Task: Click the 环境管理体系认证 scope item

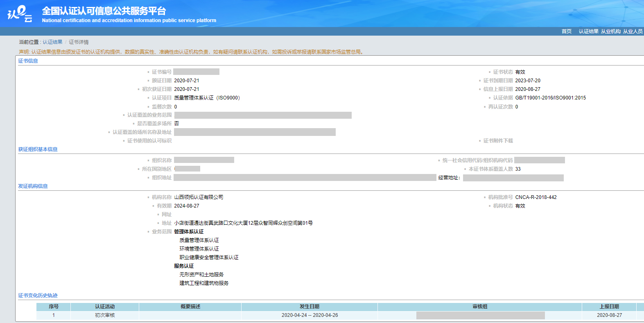Action: coord(199,249)
